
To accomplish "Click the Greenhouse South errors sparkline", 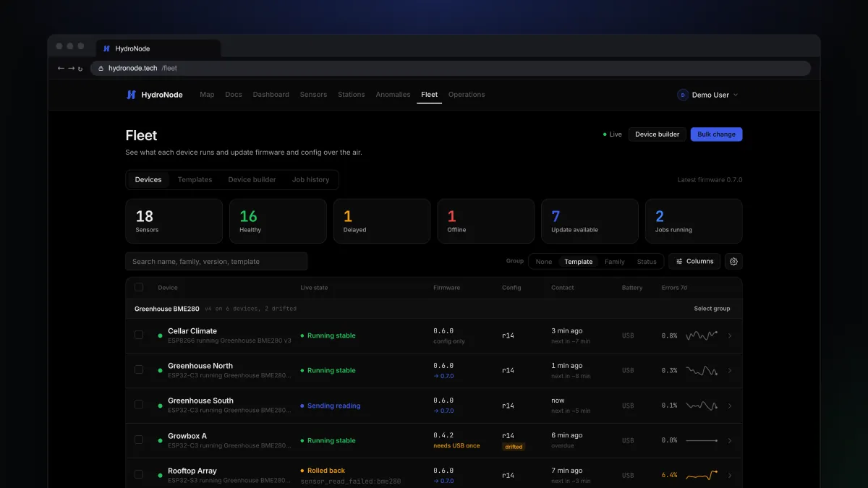I will (x=702, y=406).
